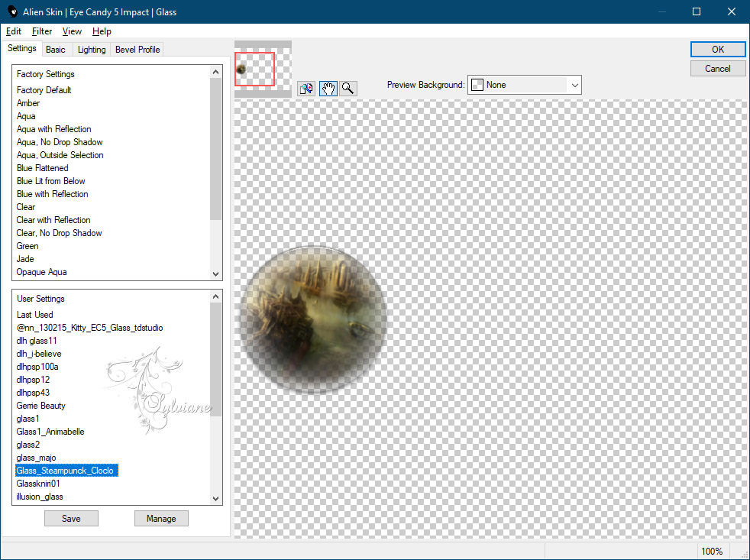
Task: Select the dlh_i-believe setting
Action: (39, 353)
